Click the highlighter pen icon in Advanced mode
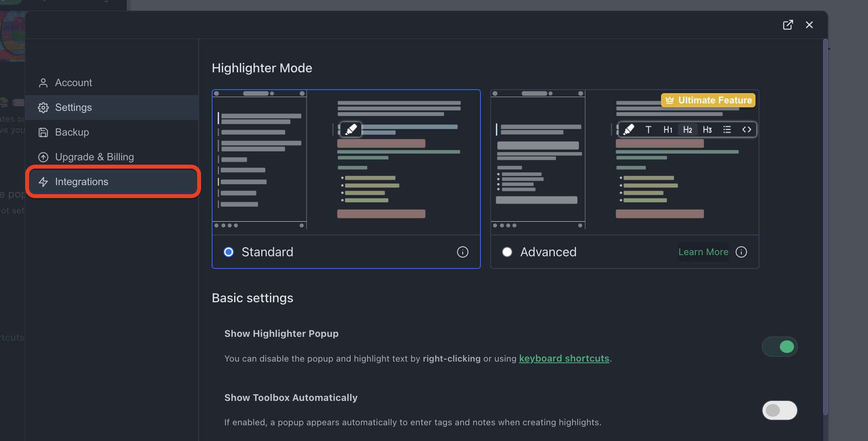The image size is (868, 441). pyautogui.click(x=628, y=129)
